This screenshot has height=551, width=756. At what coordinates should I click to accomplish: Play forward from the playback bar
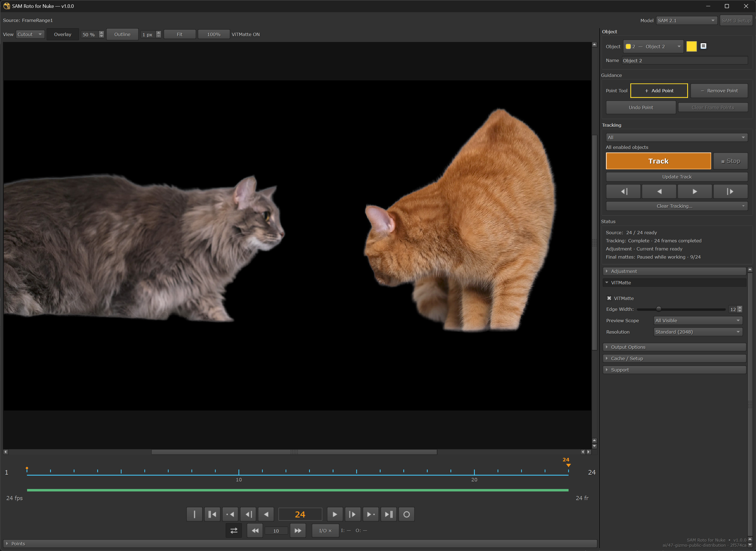coord(335,514)
